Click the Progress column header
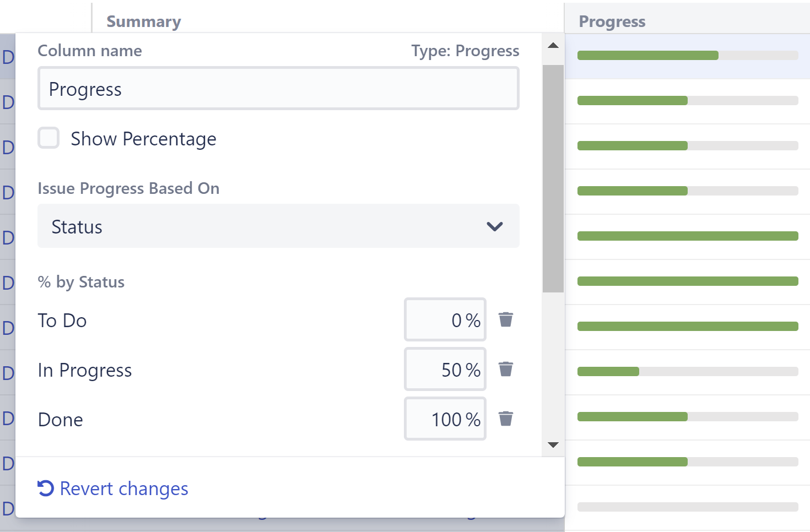The height and width of the screenshot is (532, 810). tap(612, 21)
